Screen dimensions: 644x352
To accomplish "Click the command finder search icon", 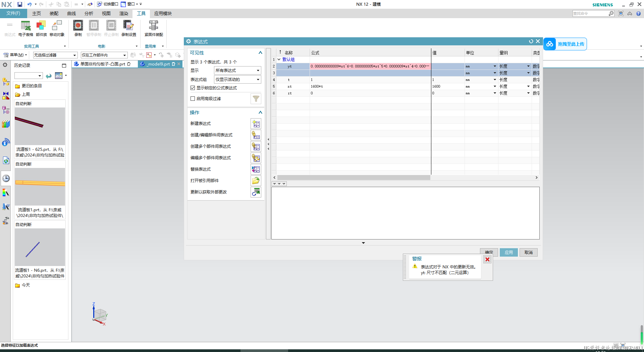I will [x=611, y=13].
